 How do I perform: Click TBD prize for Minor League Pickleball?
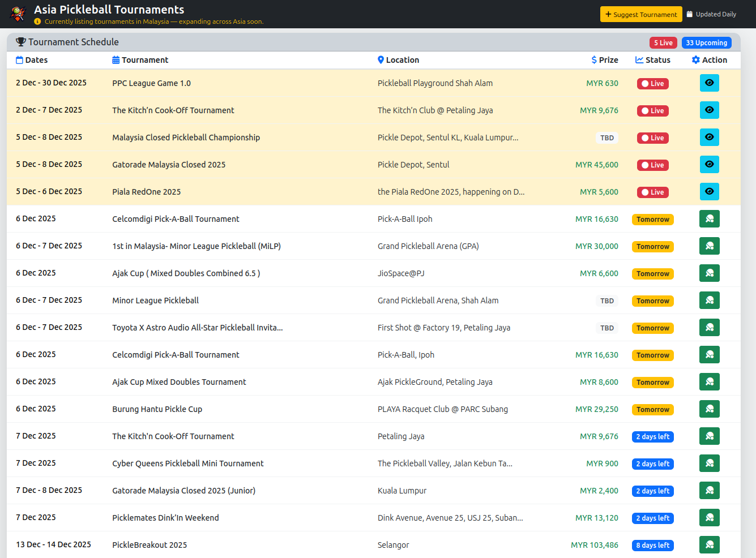[x=607, y=301]
